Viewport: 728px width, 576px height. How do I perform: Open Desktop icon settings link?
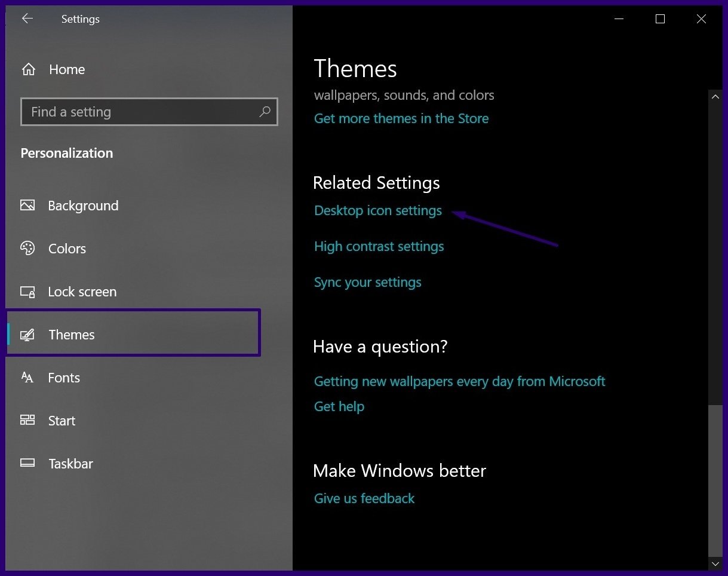[x=378, y=211]
